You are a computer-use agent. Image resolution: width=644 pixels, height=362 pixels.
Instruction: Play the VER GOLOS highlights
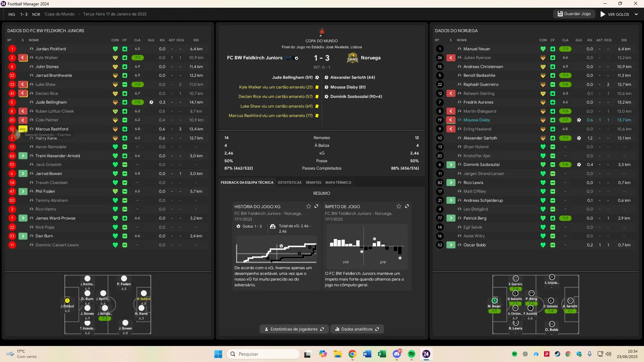(614, 14)
